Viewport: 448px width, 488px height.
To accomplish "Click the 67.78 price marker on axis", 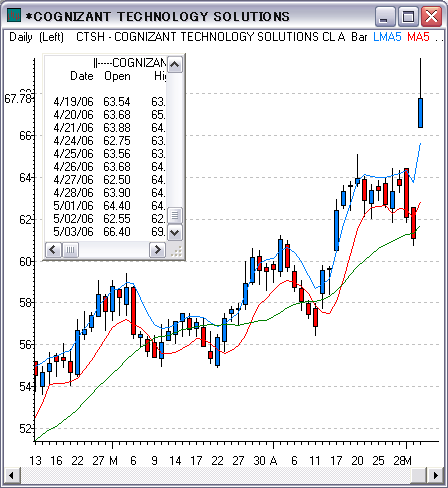I will pyautogui.click(x=18, y=99).
